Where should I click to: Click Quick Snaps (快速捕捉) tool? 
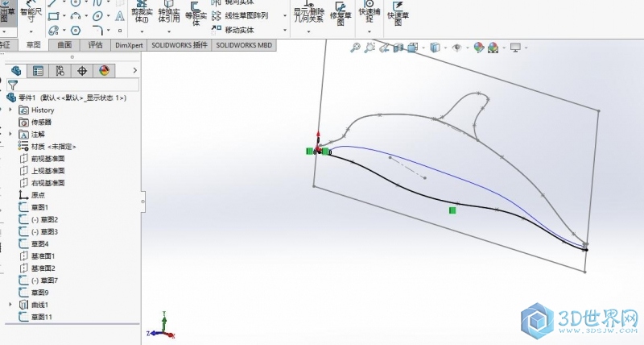point(369,12)
